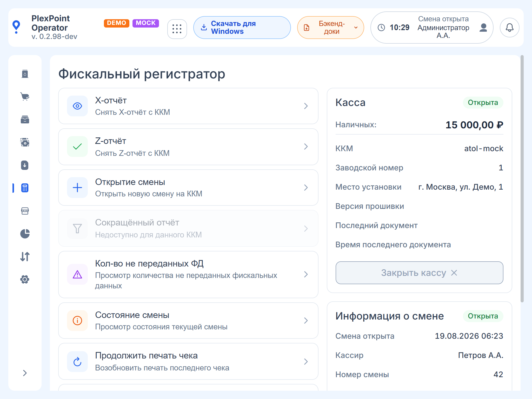Click the purple warning triangle icon
Viewport: 532px width, 399px height.
[77, 274]
